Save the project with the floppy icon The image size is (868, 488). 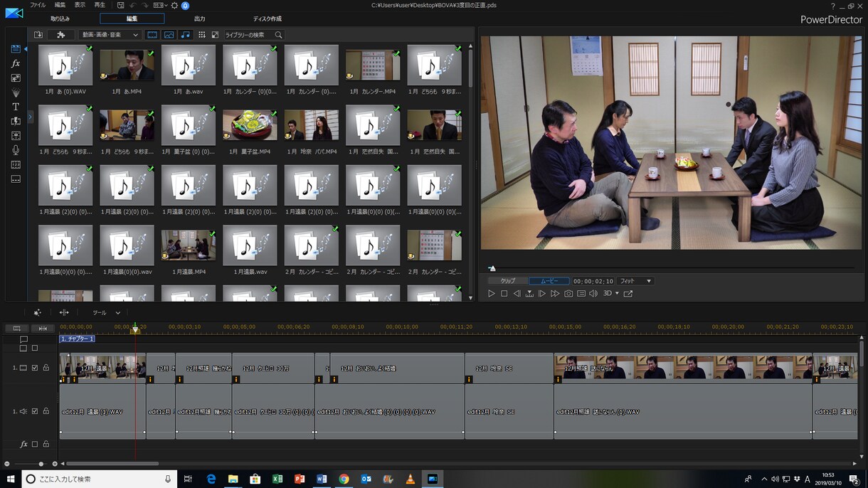point(121,5)
